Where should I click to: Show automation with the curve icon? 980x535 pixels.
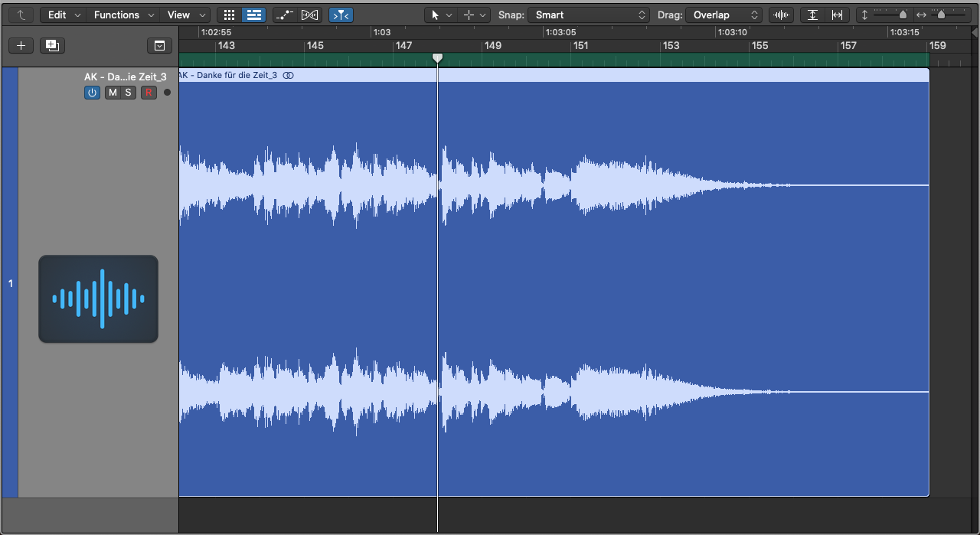tap(285, 15)
